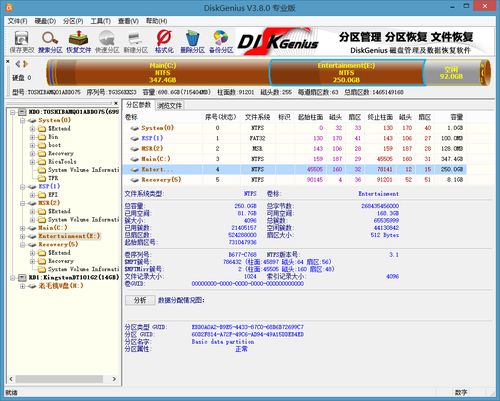Select Main(C:) segment in disk bar

(162, 73)
